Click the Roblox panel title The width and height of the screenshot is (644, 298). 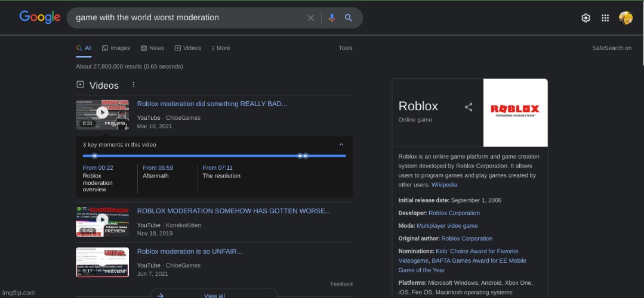click(418, 106)
